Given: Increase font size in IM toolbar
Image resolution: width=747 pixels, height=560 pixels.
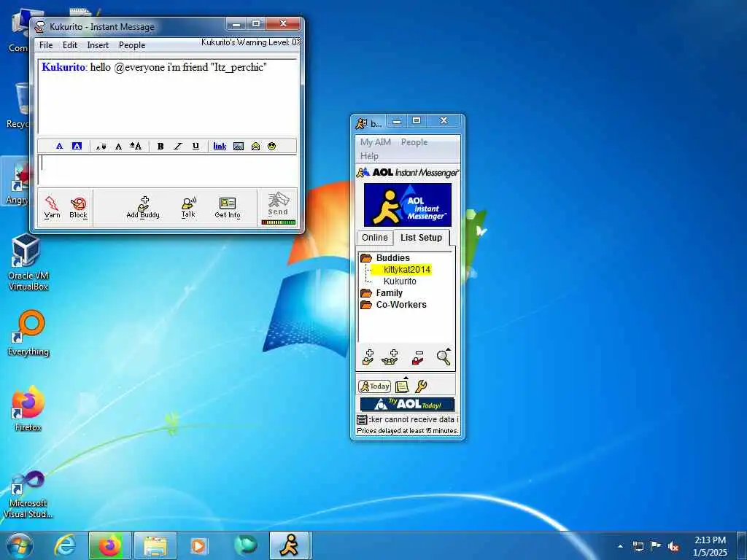Looking at the screenshot, I should tap(136, 146).
